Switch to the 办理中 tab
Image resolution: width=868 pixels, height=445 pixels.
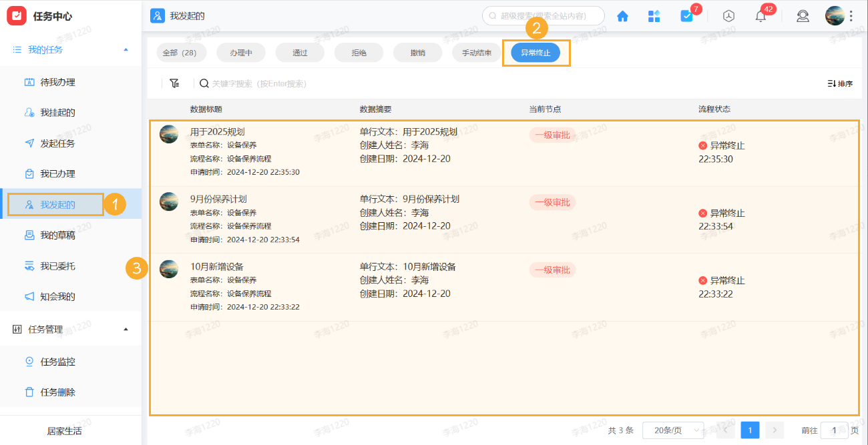(240, 52)
